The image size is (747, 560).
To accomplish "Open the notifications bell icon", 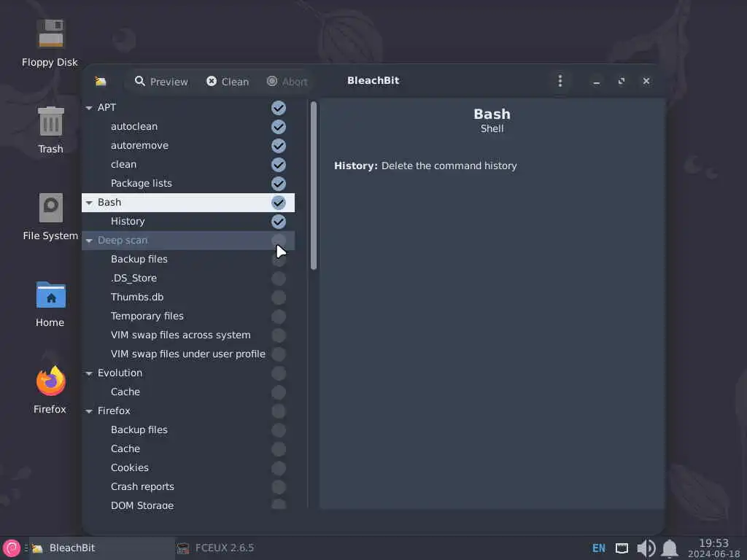I will click(670, 548).
